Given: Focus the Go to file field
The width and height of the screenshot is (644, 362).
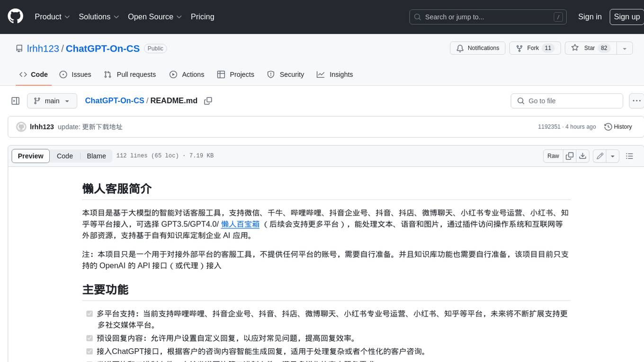Looking at the screenshot, I should [567, 101].
